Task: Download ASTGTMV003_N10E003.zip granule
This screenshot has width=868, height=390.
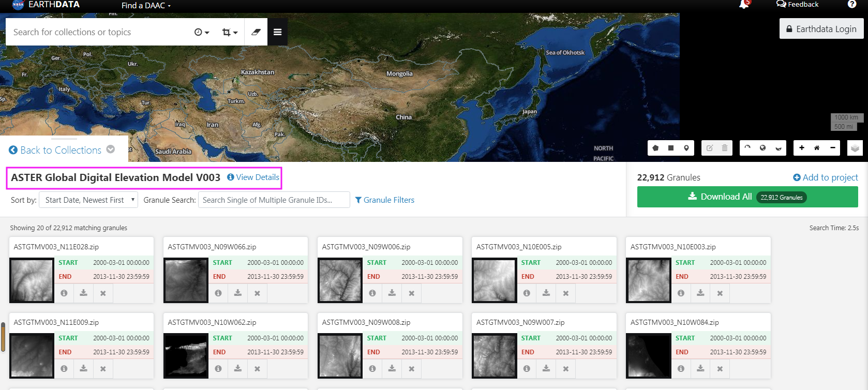Action: (700, 293)
